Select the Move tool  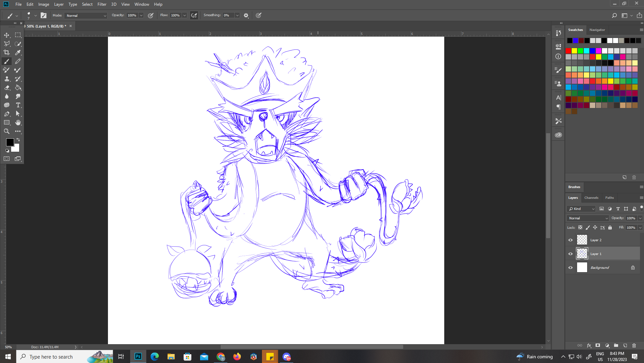point(7,35)
